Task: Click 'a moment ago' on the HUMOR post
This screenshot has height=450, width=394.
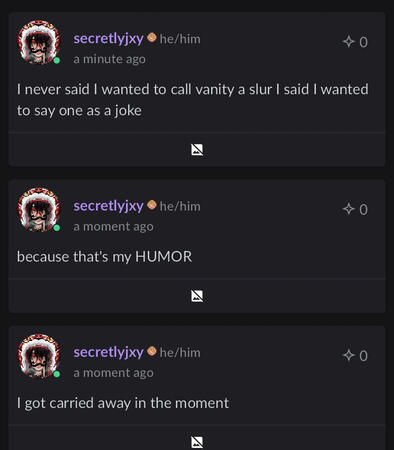Action: 113,227
